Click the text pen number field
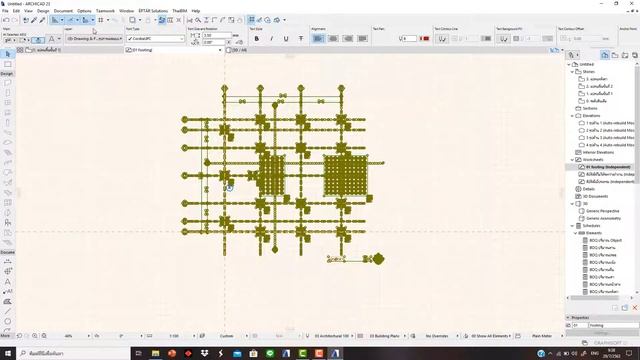640x360 pixels. tap(410, 39)
